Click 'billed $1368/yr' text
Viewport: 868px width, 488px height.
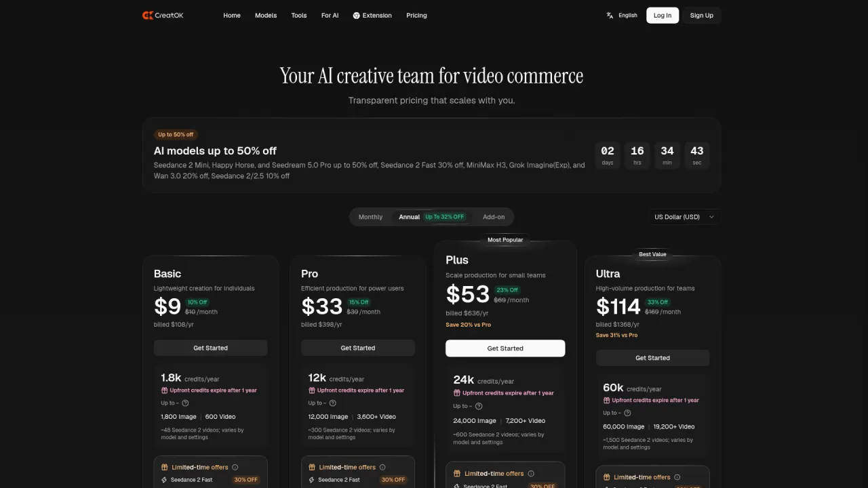pyautogui.click(x=618, y=325)
